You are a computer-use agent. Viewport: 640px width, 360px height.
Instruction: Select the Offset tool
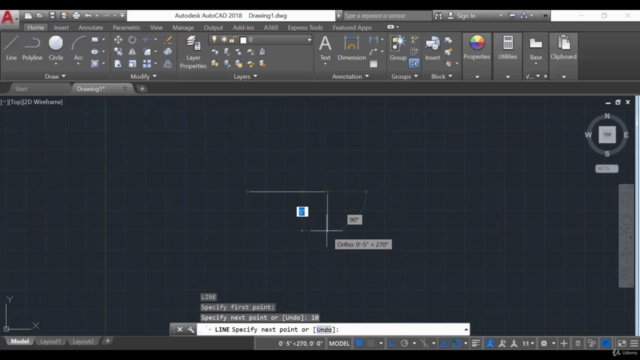(x=168, y=64)
